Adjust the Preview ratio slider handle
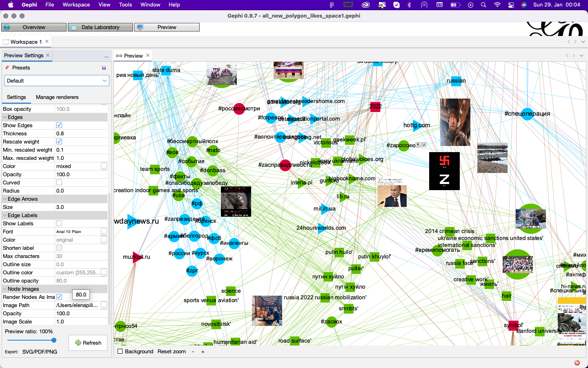588x368 pixels. pos(53,340)
